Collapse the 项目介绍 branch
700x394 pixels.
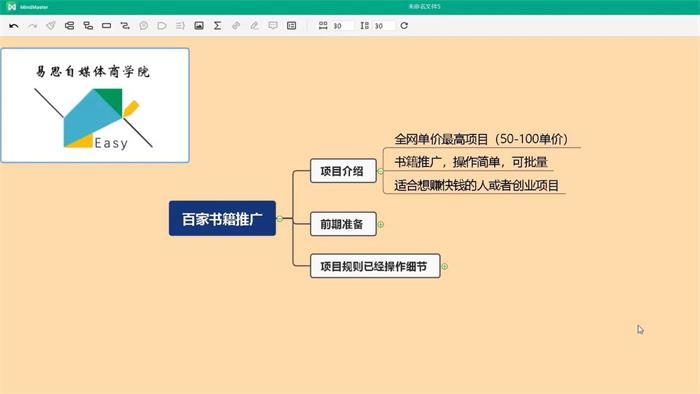click(380, 171)
